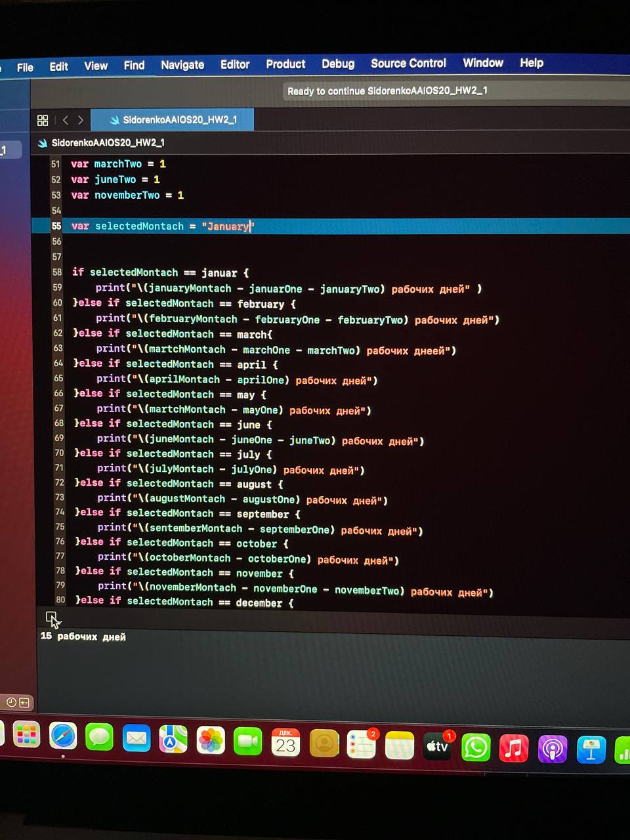Open the Window menu
630x840 pixels.
point(483,62)
